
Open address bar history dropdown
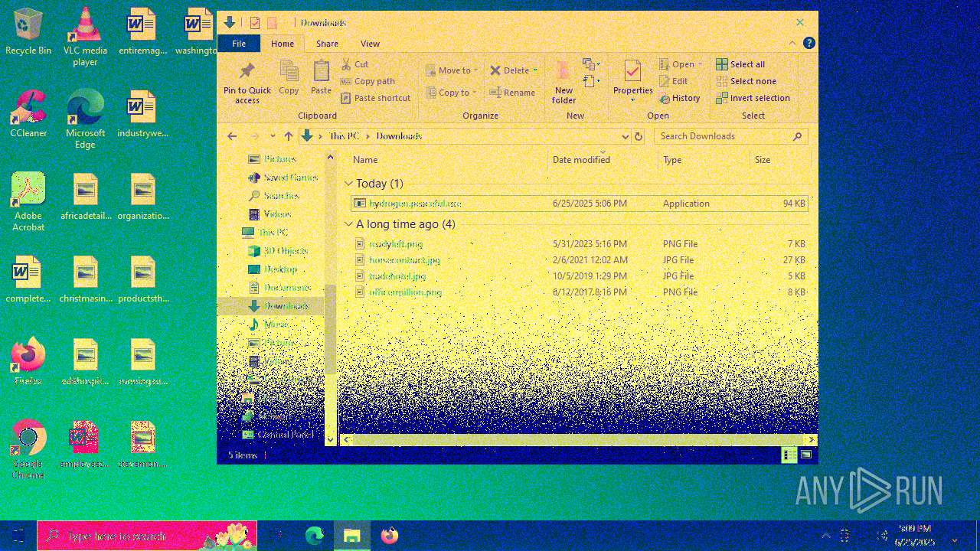625,136
